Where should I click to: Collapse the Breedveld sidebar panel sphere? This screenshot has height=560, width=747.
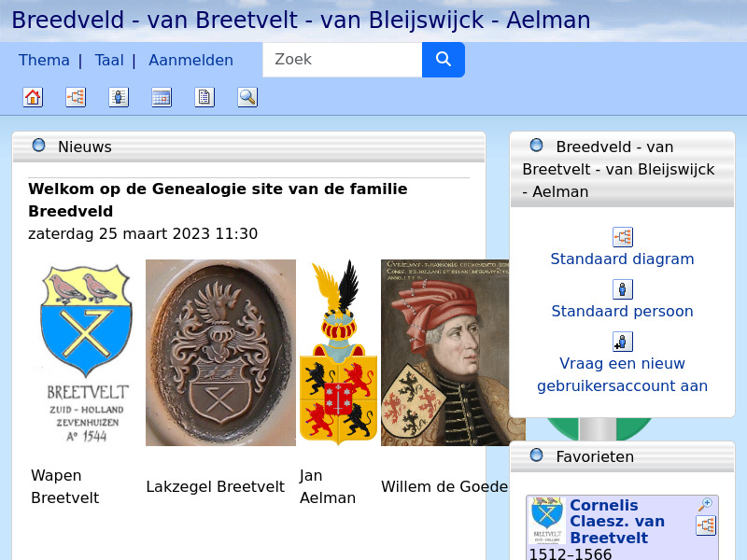pos(536,146)
